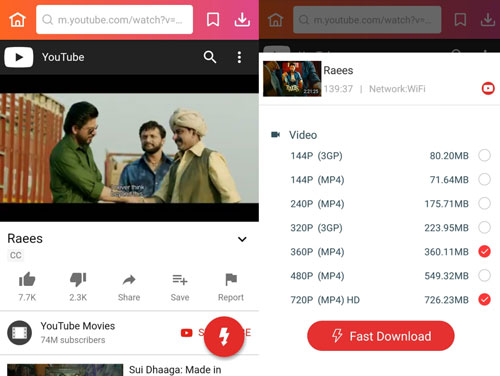Save video to playlist icon

pos(180,280)
